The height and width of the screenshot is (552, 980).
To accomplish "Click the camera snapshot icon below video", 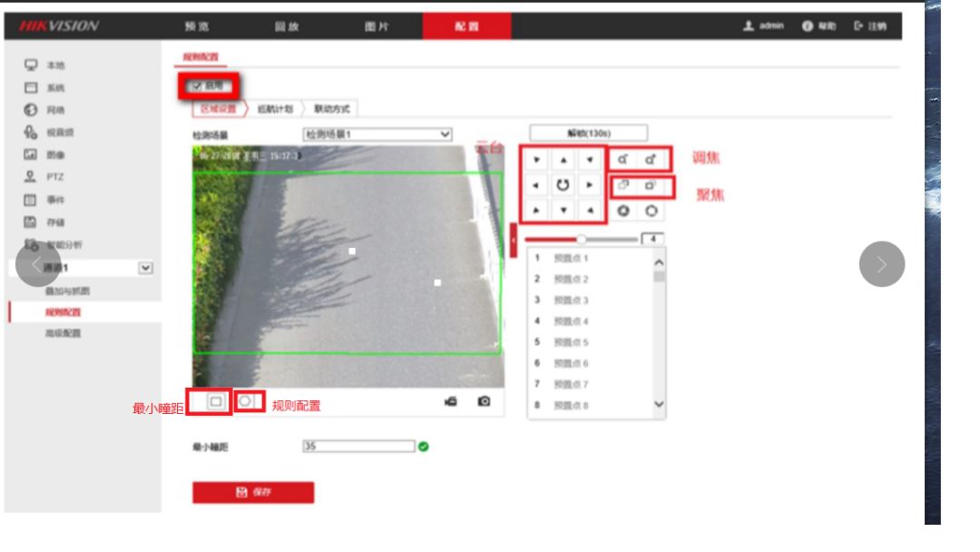I will (x=484, y=401).
